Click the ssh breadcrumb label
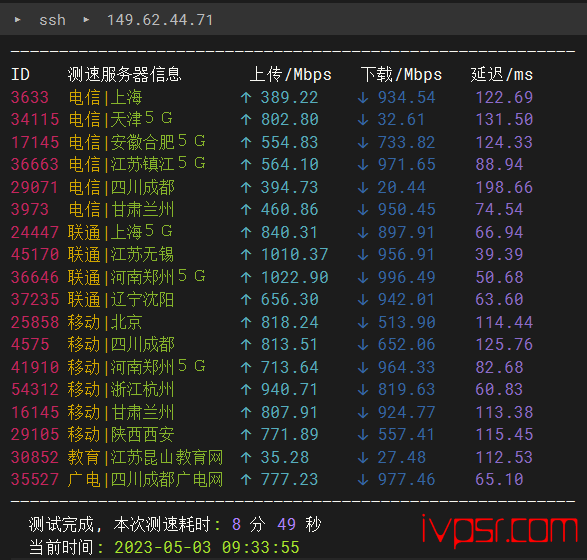587x560 pixels. tap(52, 20)
